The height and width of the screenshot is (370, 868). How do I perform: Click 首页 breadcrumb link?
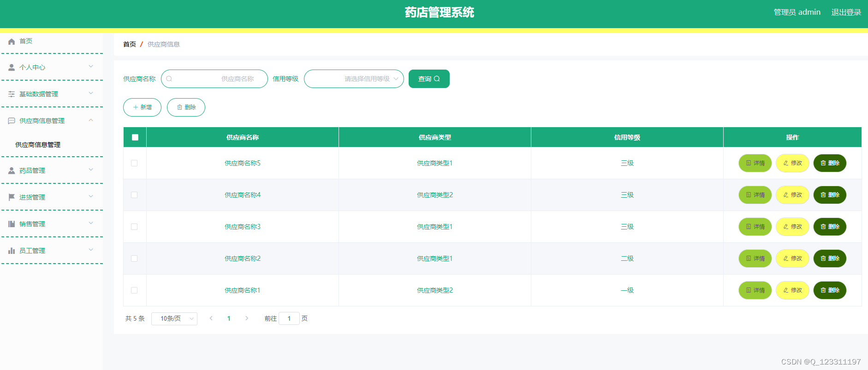130,44
